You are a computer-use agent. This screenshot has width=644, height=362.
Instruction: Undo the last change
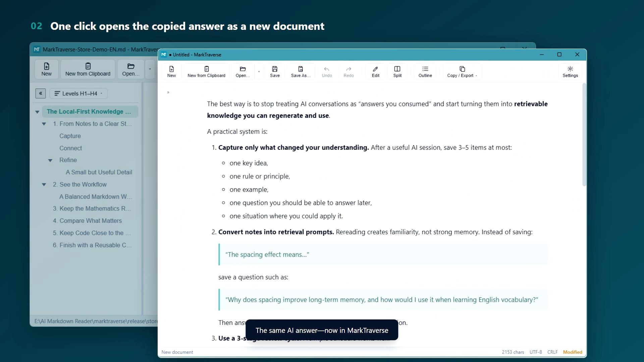327,71
